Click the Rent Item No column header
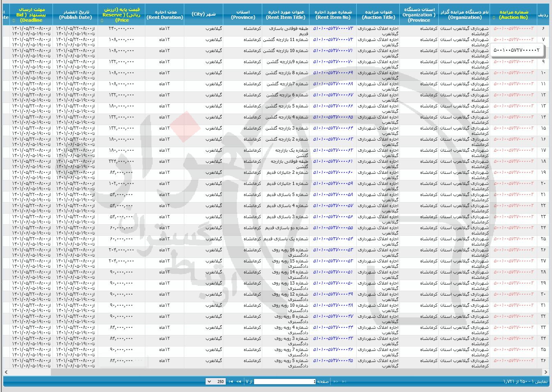Screen dimensions: 552x392 [x=333, y=14]
